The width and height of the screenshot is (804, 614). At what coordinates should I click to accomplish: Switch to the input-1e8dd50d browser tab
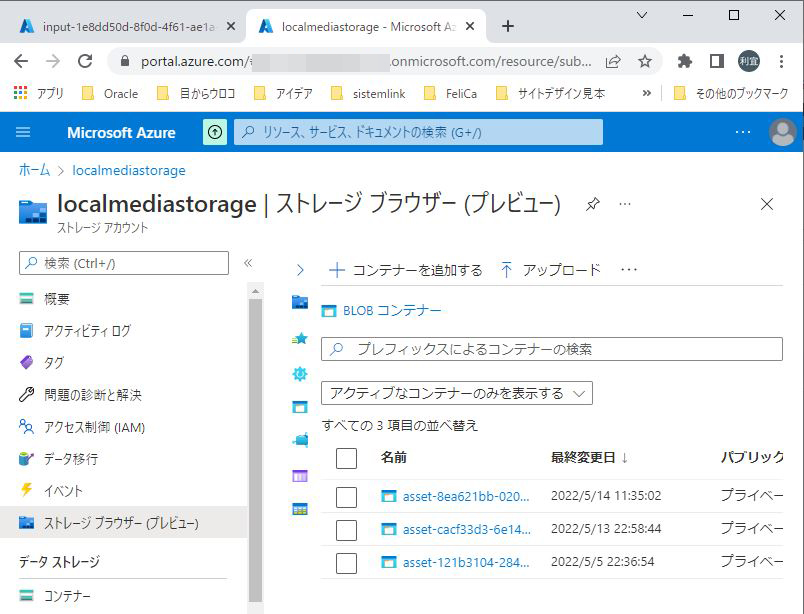coord(122,26)
